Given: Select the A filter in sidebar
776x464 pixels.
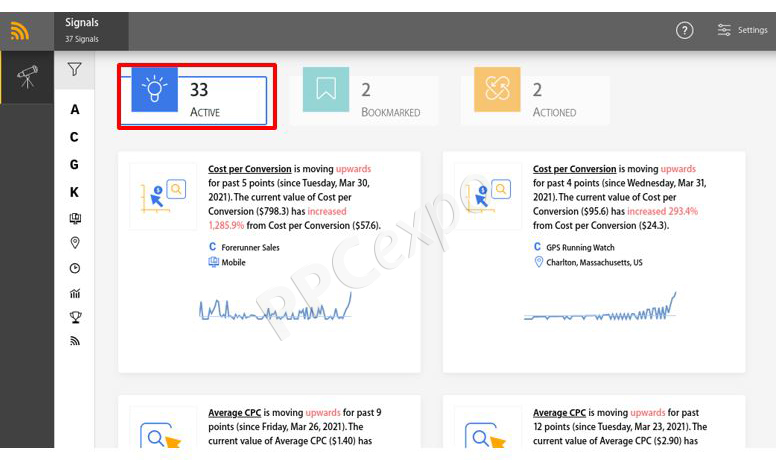Looking at the screenshot, I should click(x=74, y=109).
